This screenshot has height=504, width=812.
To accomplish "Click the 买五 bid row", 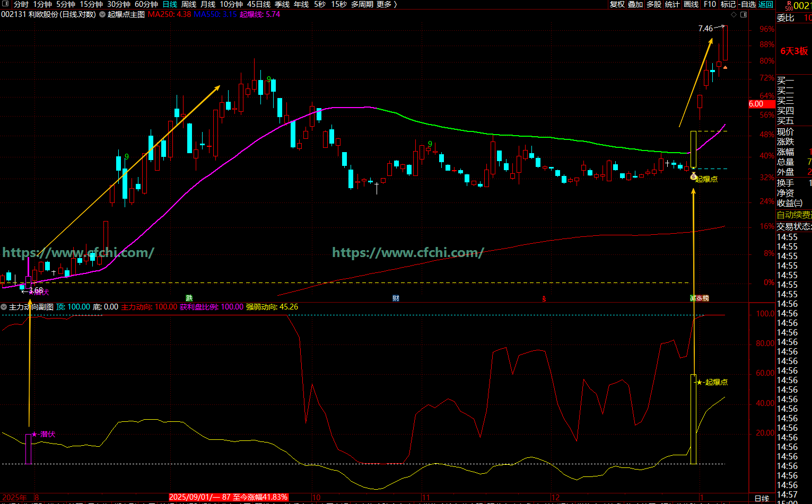I will [x=794, y=121].
